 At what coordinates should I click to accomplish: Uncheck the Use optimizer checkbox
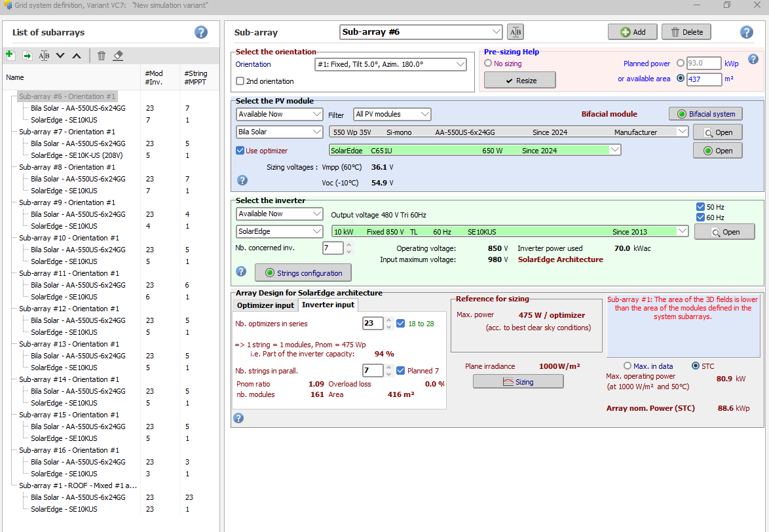240,151
